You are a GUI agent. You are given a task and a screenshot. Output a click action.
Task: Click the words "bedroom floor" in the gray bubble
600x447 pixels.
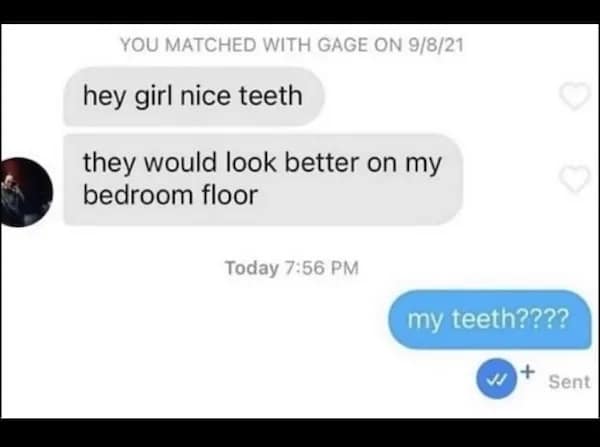[171, 195]
